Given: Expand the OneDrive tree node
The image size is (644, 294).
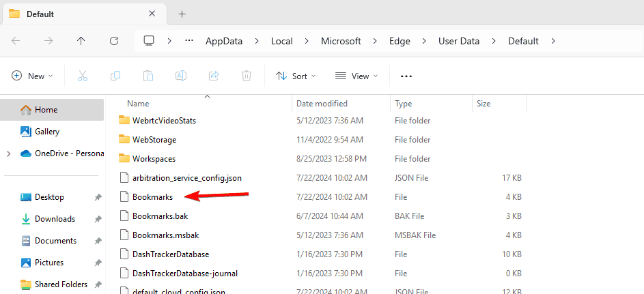Looking at the screenshot, I should tap(8, 153).
